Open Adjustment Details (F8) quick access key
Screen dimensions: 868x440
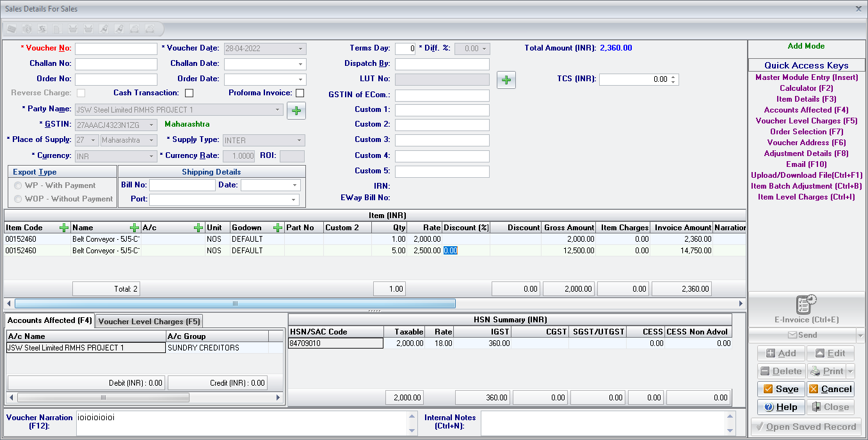[x=807, y=153]
